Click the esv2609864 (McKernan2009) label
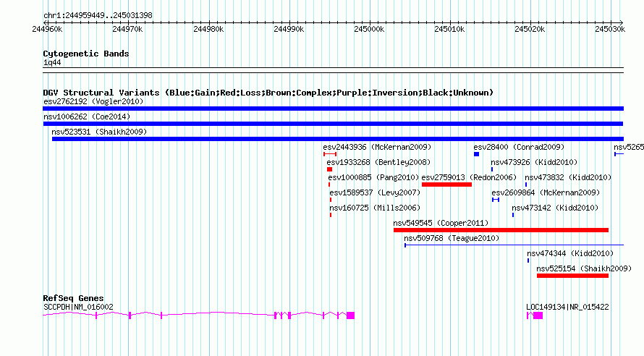This screenshot has height=356, width=644. coord(546,192)
